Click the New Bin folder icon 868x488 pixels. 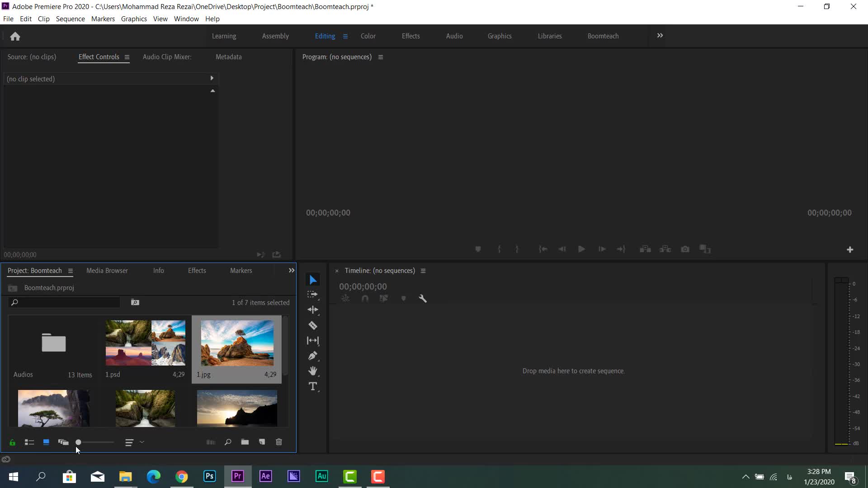(245, 442)
